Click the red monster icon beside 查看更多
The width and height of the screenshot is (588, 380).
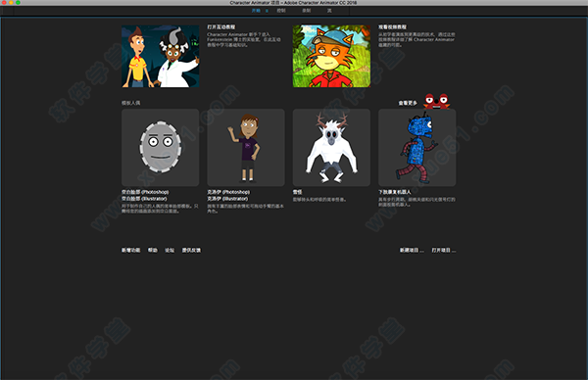point(436,101)
